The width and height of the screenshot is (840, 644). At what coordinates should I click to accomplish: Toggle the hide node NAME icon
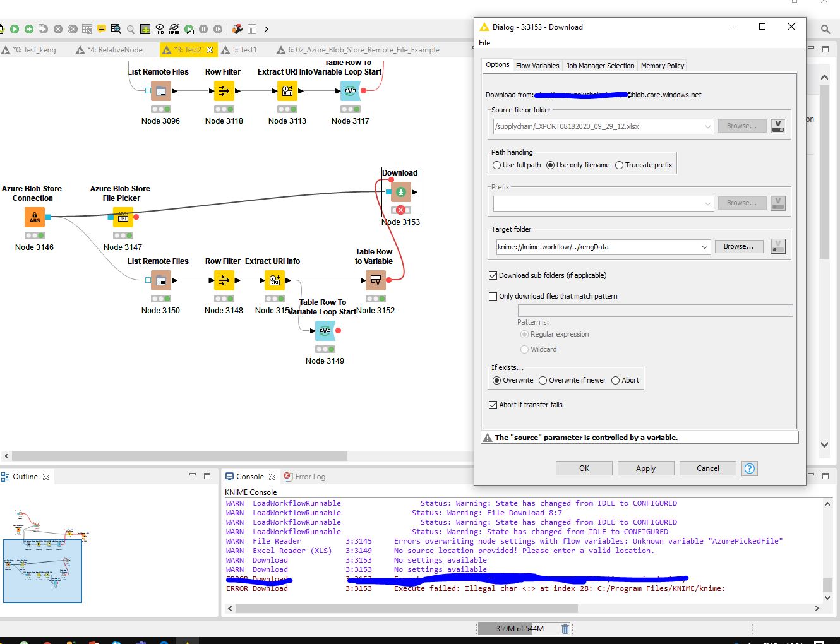174,29
